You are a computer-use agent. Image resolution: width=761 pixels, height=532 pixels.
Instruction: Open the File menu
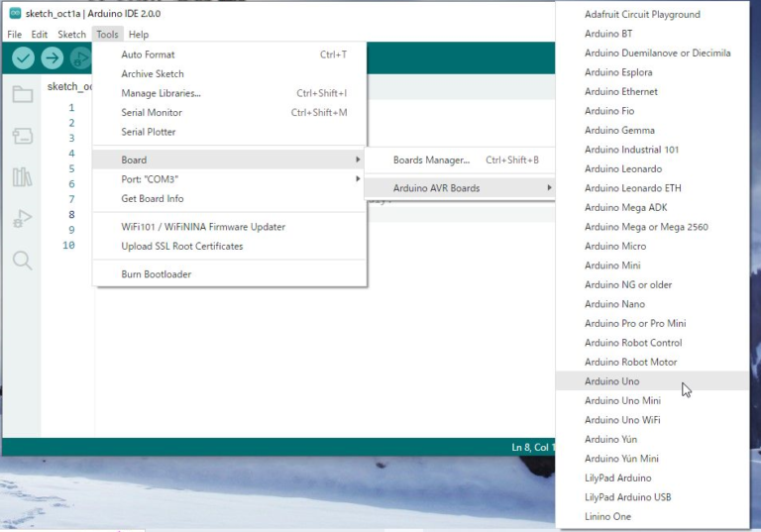(x=14, y=35)
